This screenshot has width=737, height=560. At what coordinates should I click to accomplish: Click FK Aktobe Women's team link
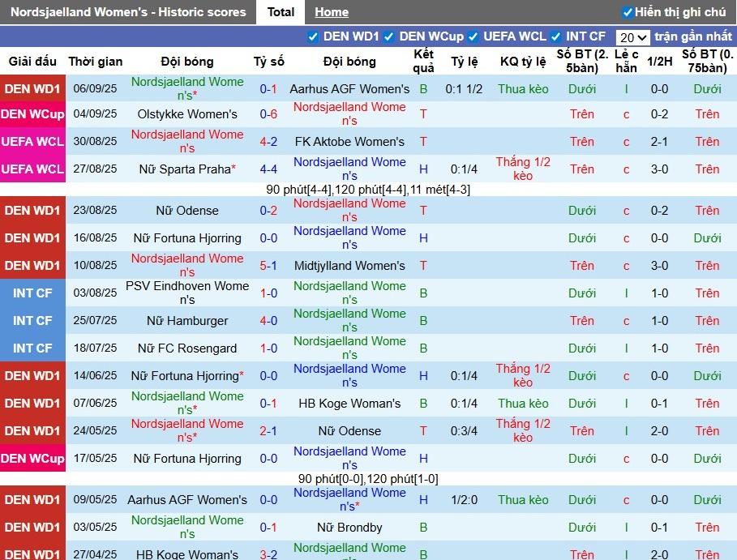pos(349,142)
